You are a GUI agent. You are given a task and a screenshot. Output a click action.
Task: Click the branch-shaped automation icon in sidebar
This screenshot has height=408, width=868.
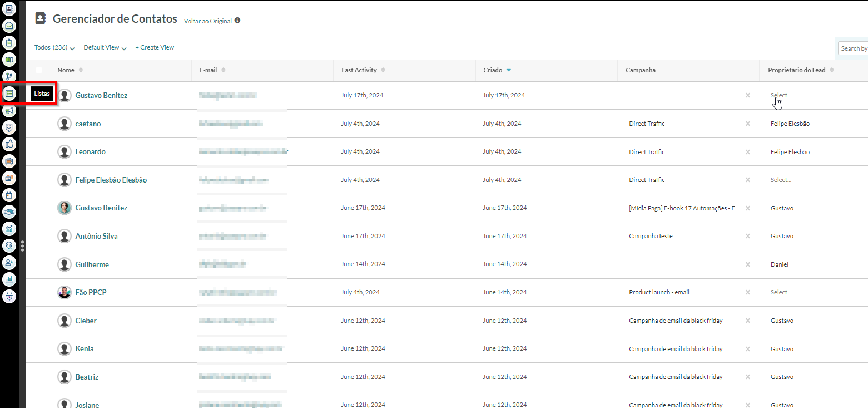pyautogui.click(x=9, y=76)
